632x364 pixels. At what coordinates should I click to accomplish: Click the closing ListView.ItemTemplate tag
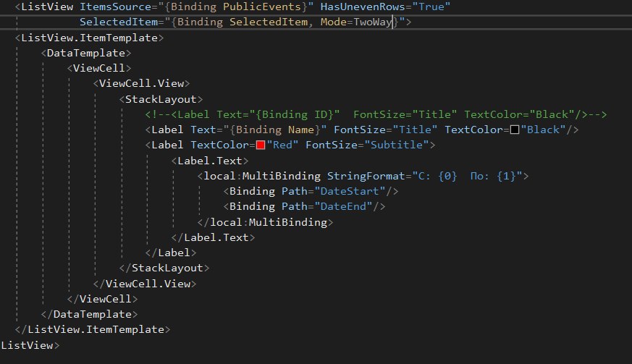point(93,330)
